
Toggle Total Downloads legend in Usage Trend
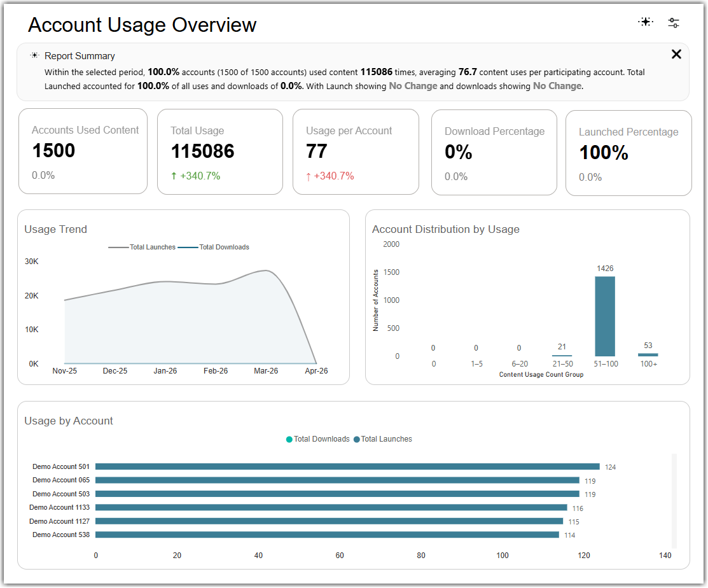coord(214,247)
